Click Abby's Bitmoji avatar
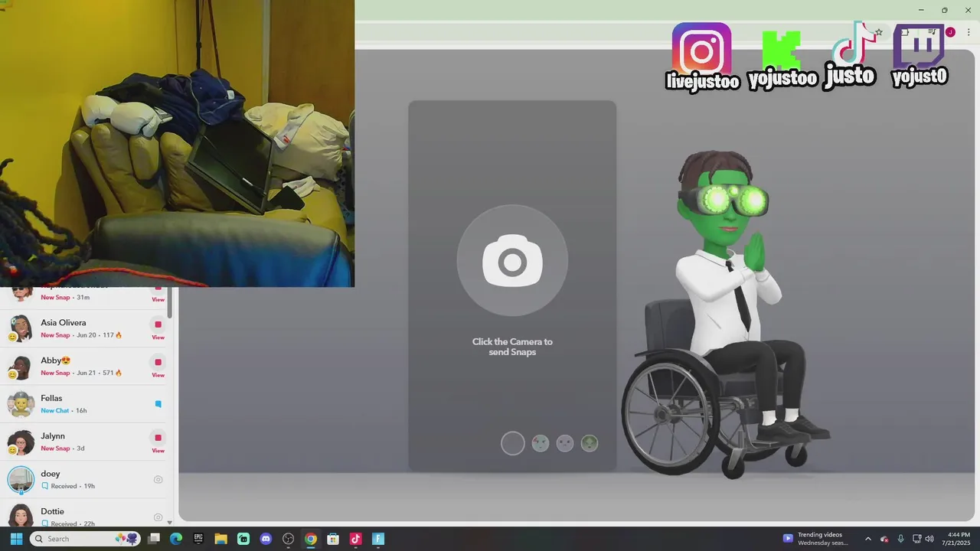This screenshot has width=980, height=551. click(x=21, y=367)
